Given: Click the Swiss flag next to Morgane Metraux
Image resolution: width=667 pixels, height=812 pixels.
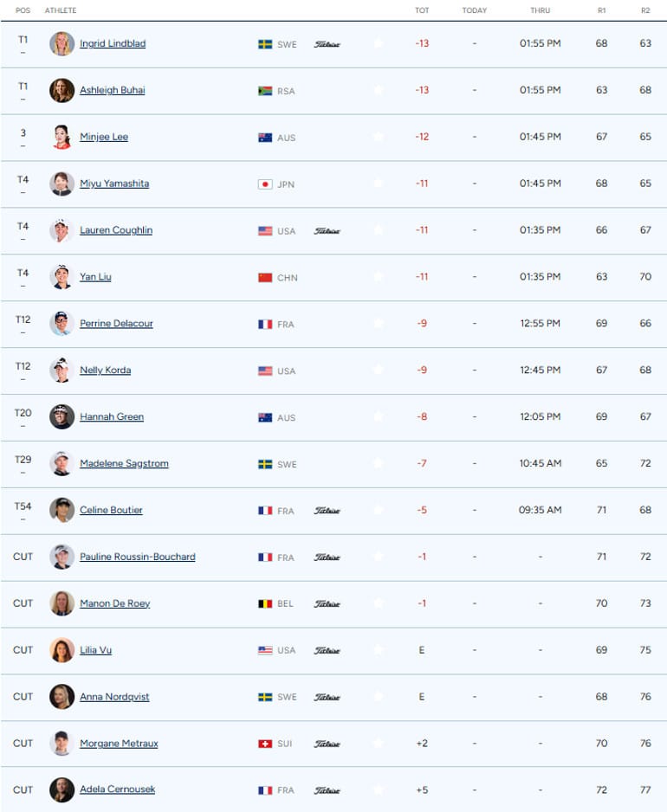Looking at the screenshot, I should 265,744.
